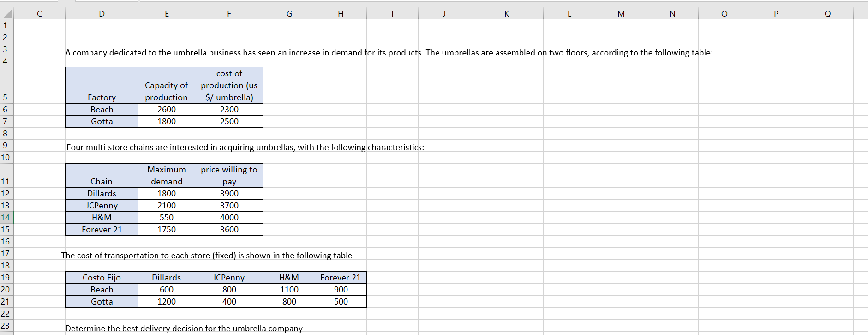Select the 'Factory' header cell

click(102, 85)
